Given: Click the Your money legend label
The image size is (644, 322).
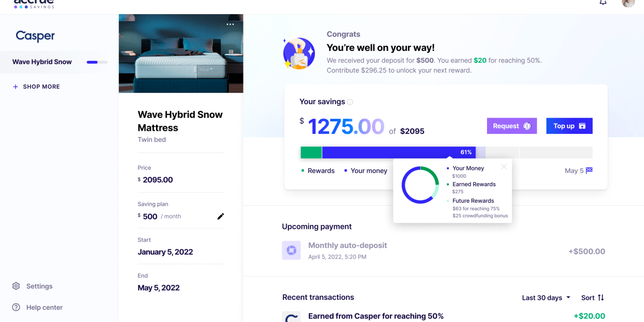Looking at the screenshot, I should 369,171.
